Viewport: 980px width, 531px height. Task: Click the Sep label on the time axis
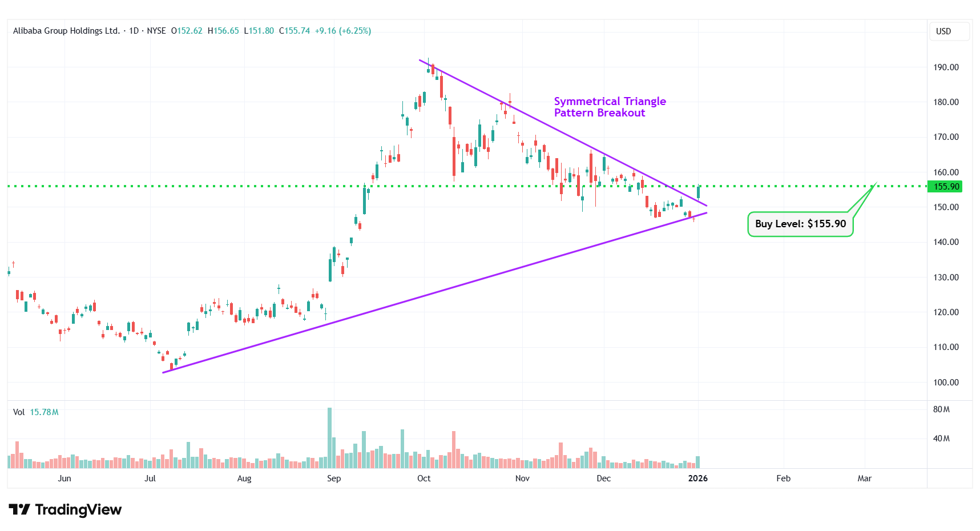point(334,478)
